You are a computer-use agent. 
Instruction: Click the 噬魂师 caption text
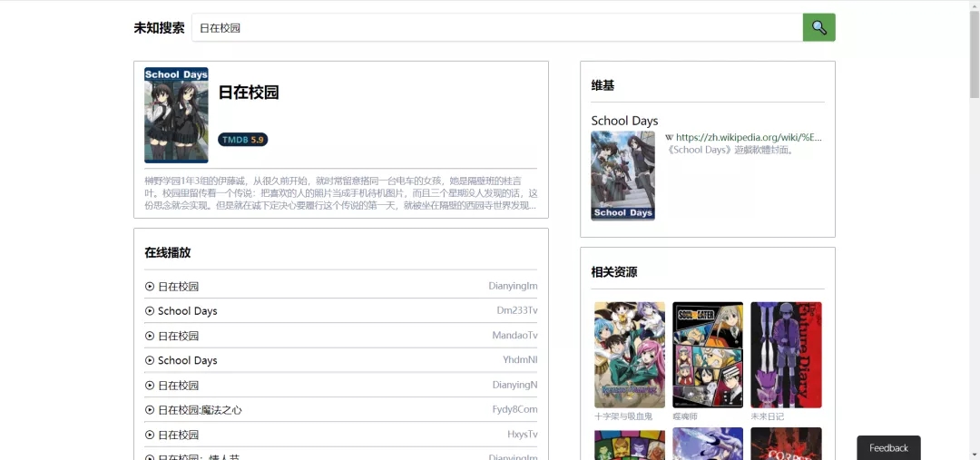coord(685,416)
